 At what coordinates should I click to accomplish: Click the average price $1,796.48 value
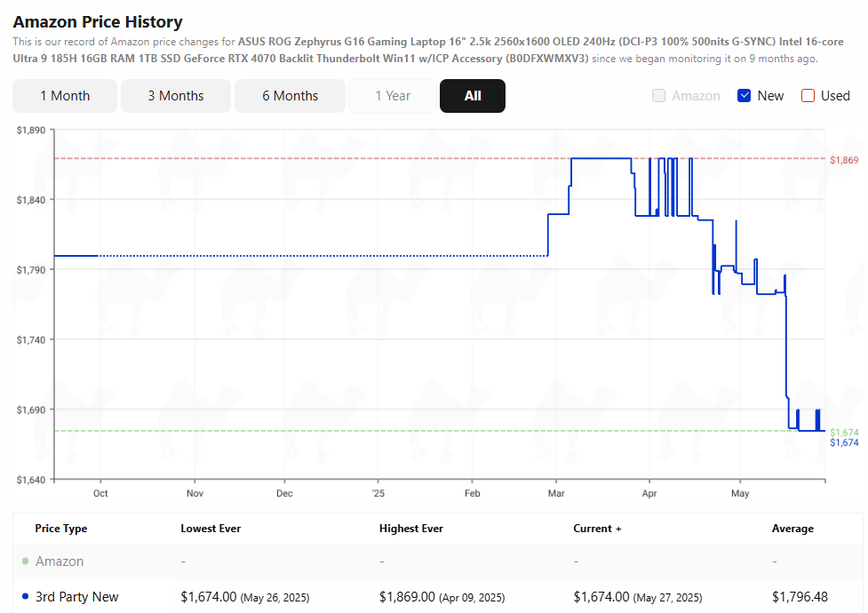pos(800,597)
